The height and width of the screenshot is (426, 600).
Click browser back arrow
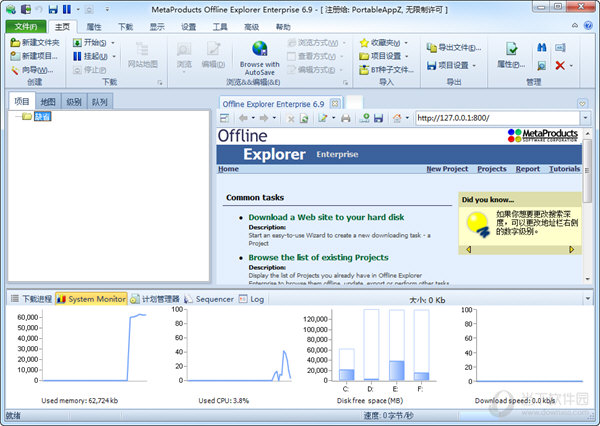click(243, 118)
